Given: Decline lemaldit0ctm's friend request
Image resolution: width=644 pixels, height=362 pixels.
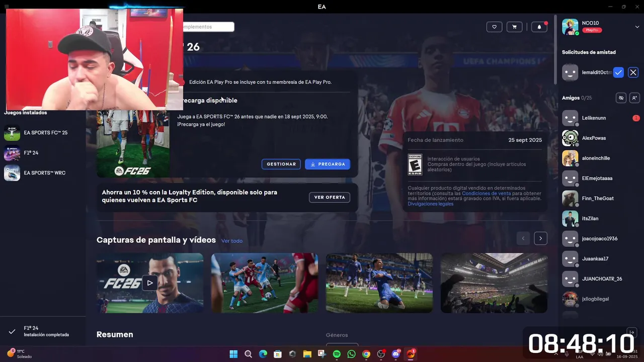Looking at the screenshot, I should click(x=633, y=72).
